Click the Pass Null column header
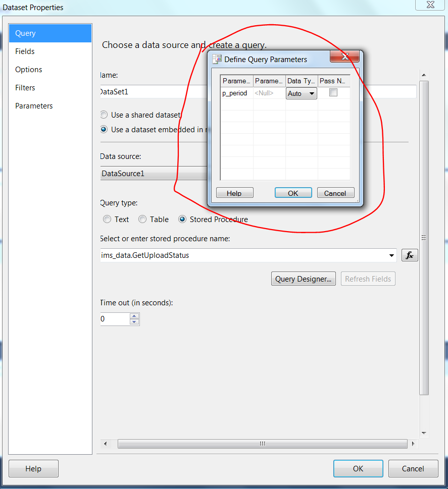448x489 pixels. point(334,81)
